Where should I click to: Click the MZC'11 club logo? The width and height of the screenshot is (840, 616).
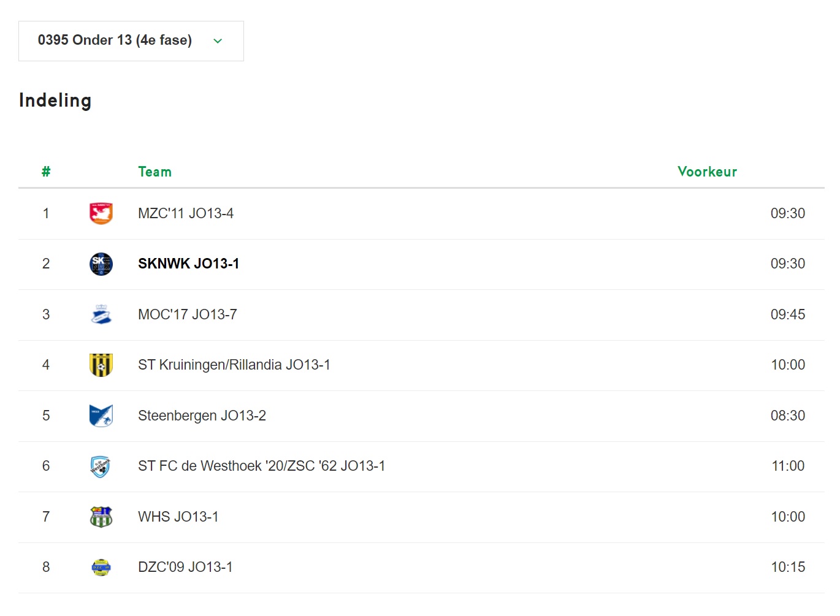(x=101, y=213)
